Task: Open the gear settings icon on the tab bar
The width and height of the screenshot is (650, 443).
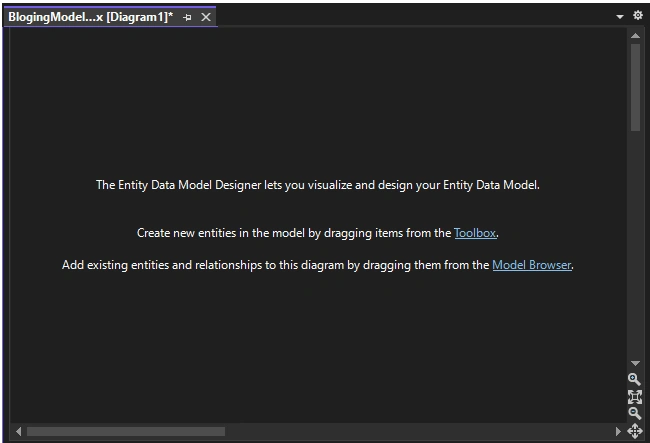Action: (x=638, y=15)
